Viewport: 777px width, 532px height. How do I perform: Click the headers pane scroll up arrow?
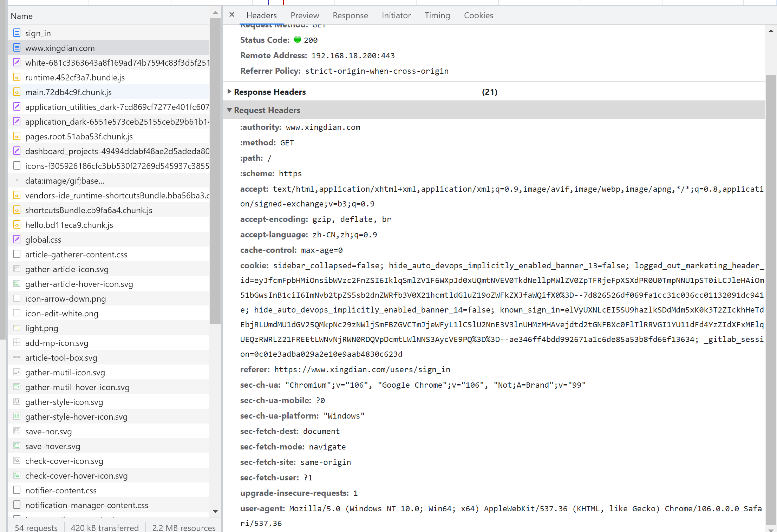771,31
